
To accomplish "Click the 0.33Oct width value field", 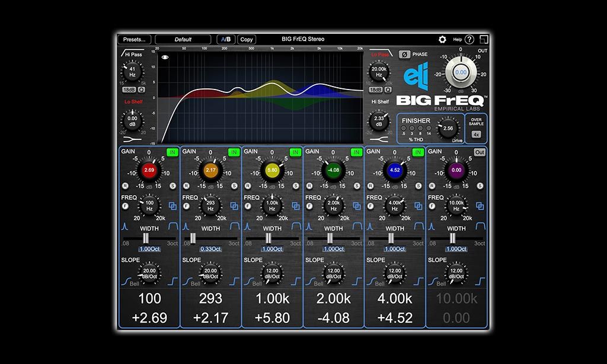I will [x=210, y=249].
